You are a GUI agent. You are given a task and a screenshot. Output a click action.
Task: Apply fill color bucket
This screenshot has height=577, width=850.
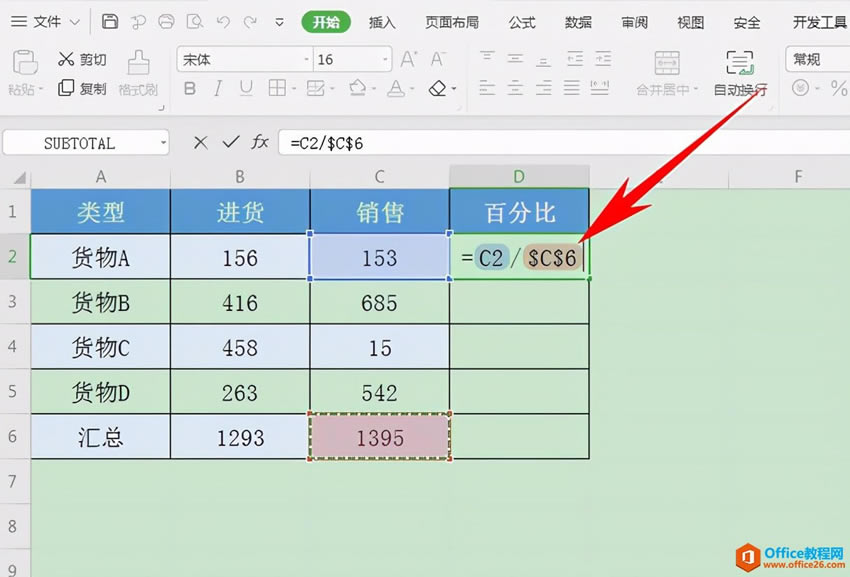pos(357,88)
